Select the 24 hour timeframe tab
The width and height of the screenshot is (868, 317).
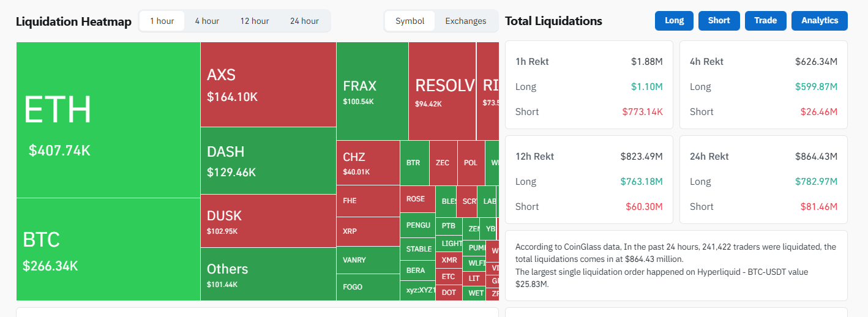[304, 21]
